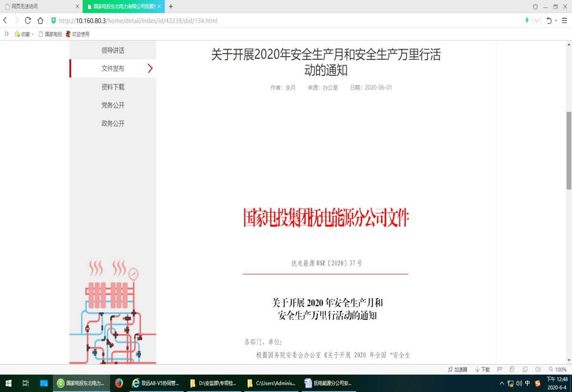Click the system volume tray icon
This screenshot has height=392, width=572.
(x=519, y=383)
